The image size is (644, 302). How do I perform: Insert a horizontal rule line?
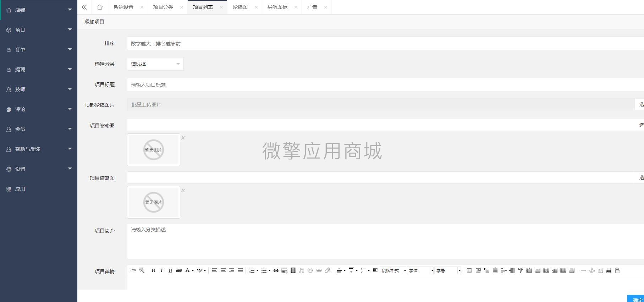point(583,270)
